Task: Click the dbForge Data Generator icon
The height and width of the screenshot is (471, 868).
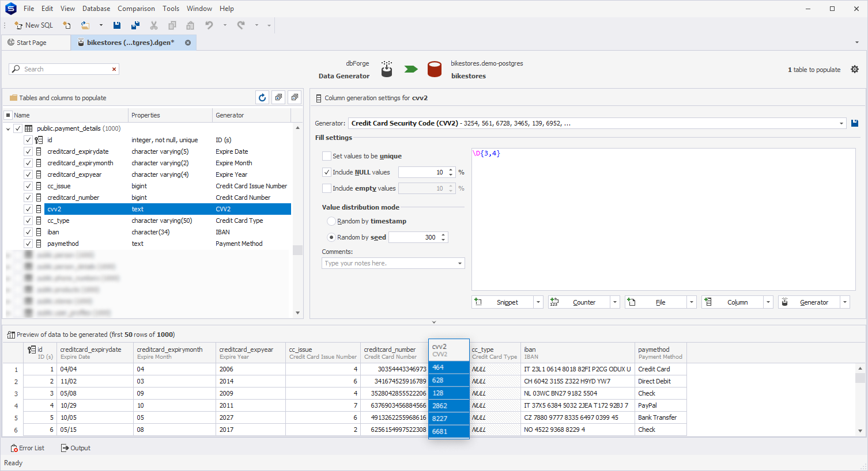Action: [x=387, y=69]
